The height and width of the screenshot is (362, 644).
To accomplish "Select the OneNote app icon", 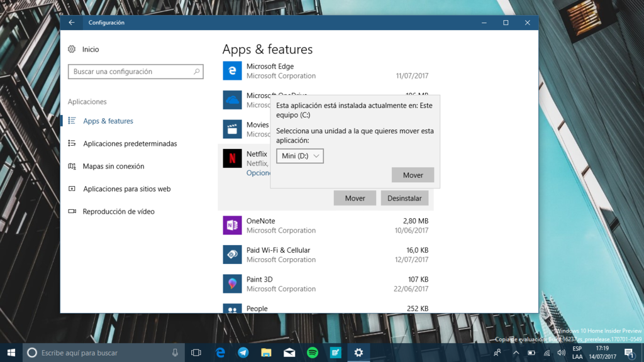I will (232, 226).
